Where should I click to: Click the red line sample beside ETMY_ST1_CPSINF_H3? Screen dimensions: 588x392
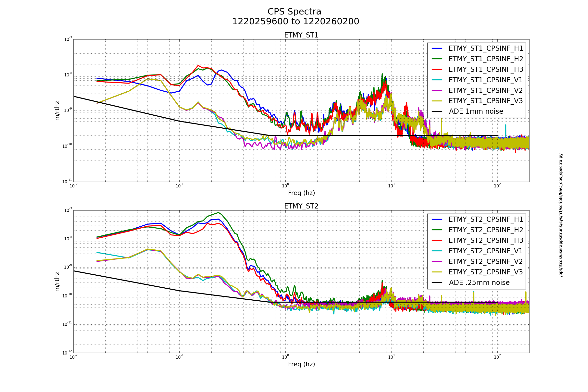[x=437, y=69]
